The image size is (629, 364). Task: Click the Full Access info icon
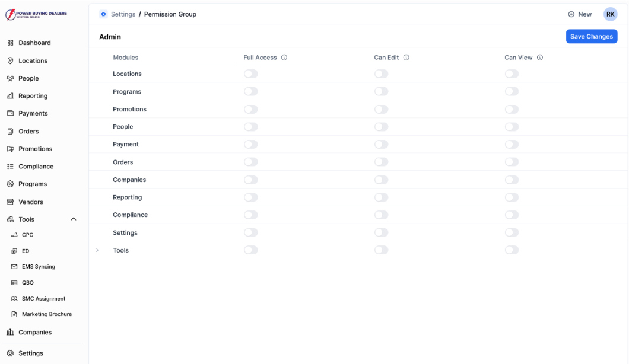284,57
